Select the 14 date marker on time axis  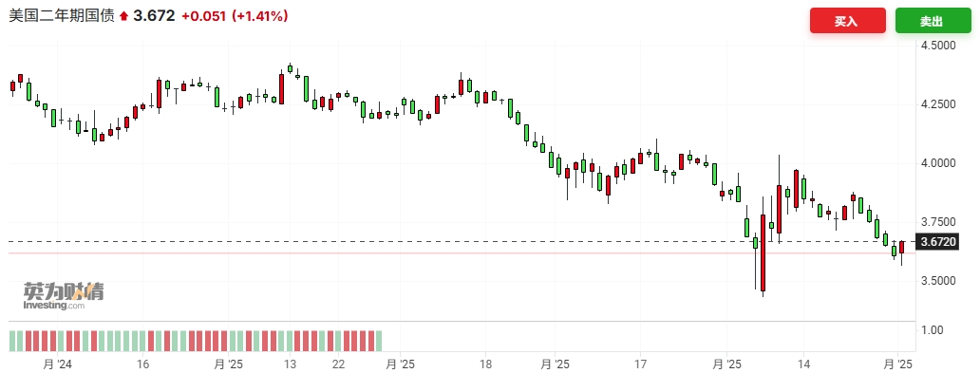pos(803,364)
